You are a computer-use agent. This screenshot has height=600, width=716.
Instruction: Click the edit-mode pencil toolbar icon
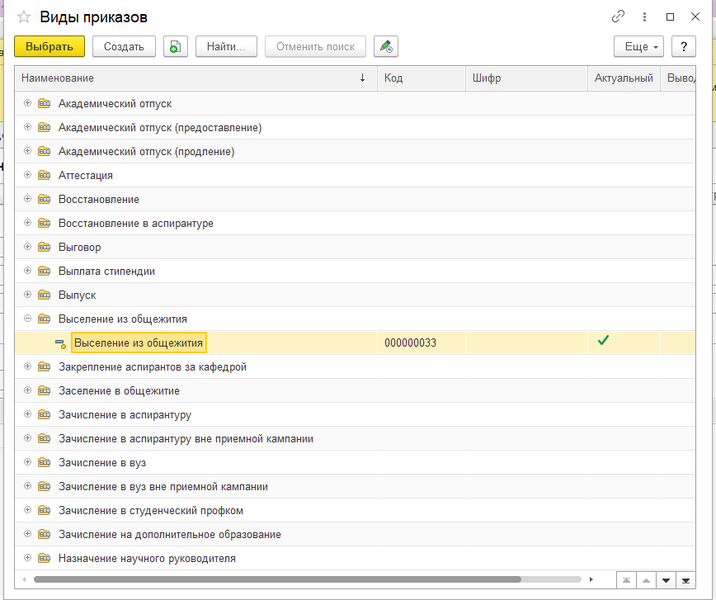(x=386, y=47)
